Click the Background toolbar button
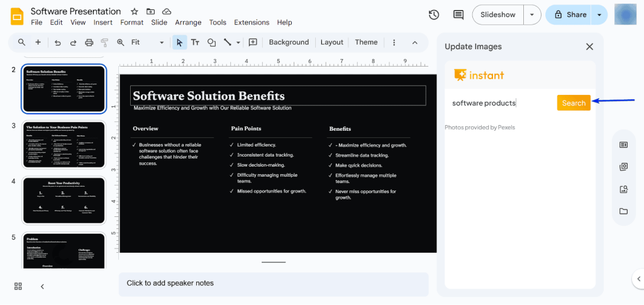 coord(289,43)
